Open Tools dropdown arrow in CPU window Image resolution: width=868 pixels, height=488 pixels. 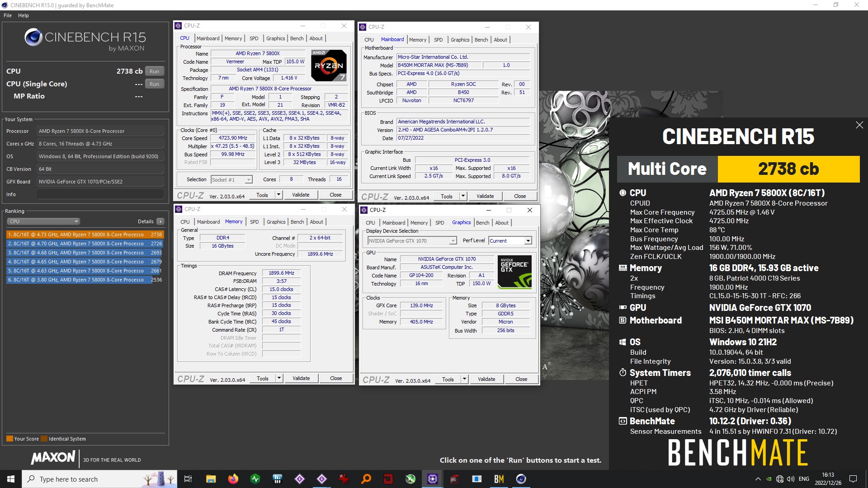pyautogui.click(x=278, y=195)
